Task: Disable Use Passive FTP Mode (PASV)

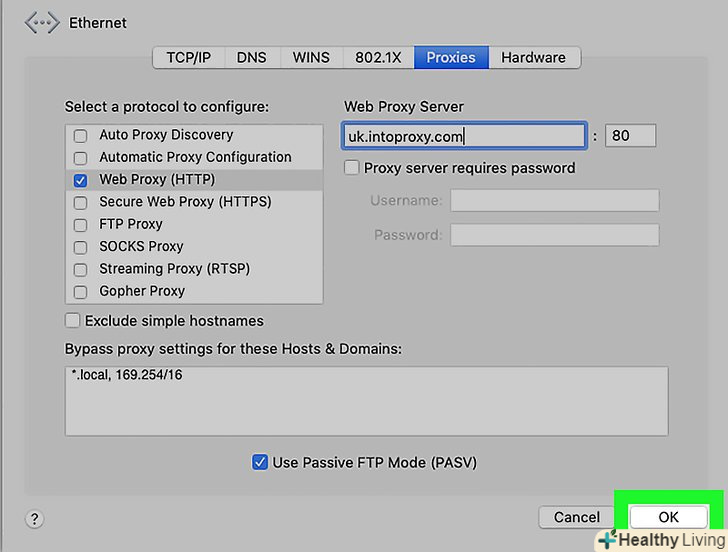Action: pyautogui.click(x=260, y=462)
